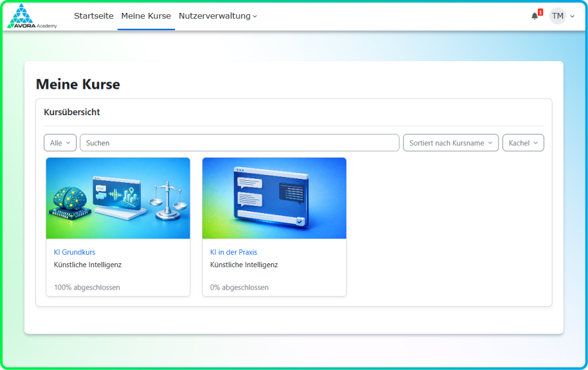Go to Startseite
This screenshot has height=370, width=588.
[x=94, y=15]
